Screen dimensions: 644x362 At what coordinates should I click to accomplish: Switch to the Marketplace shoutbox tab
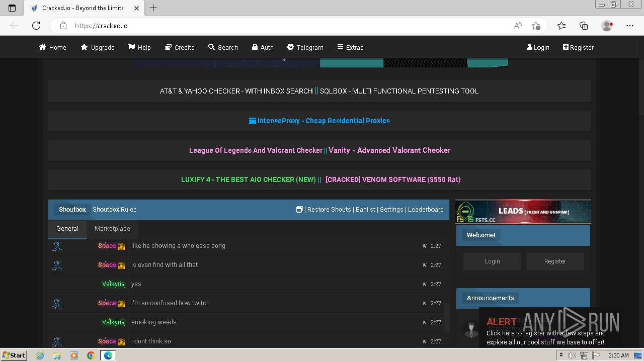112,229
